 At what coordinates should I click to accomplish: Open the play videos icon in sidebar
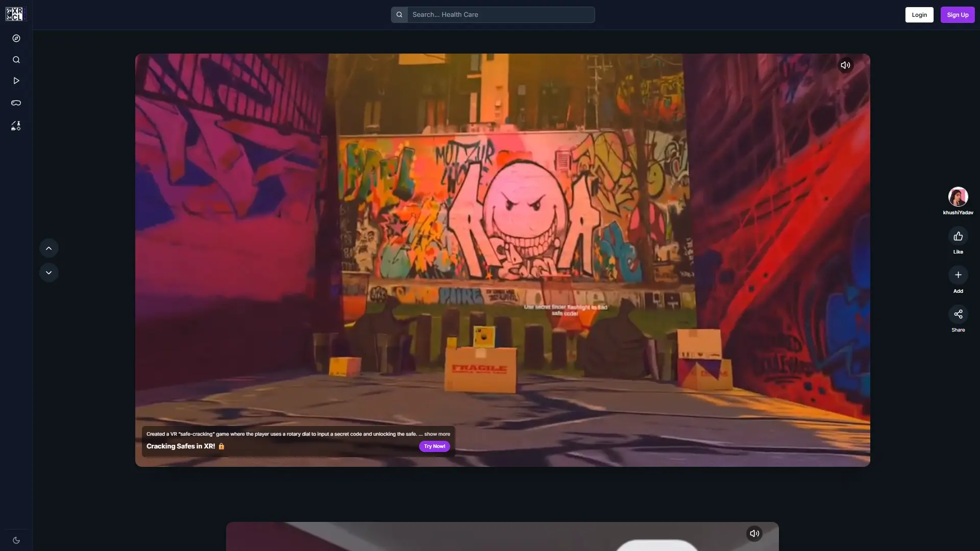pyautogui.click(x=16, y=81)
